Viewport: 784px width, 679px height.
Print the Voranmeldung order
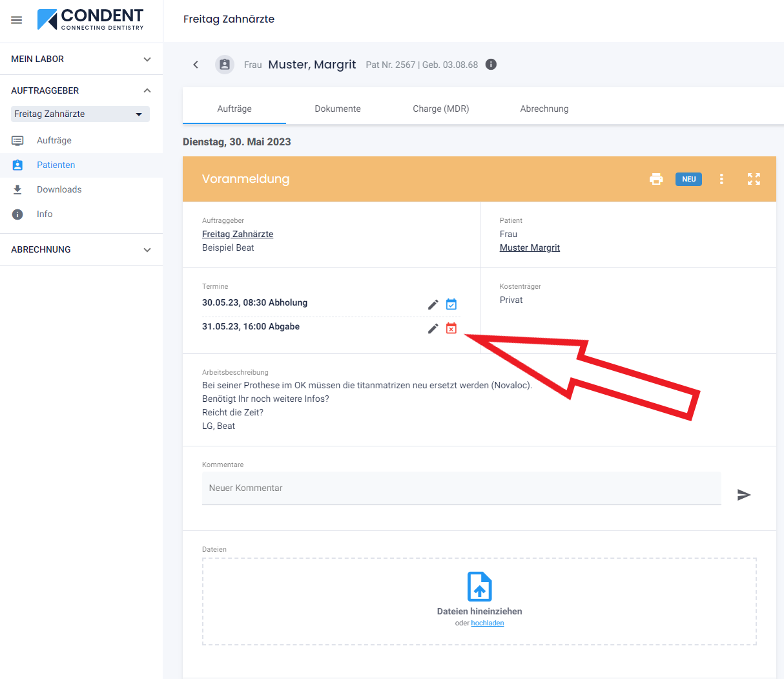point(656,179)
